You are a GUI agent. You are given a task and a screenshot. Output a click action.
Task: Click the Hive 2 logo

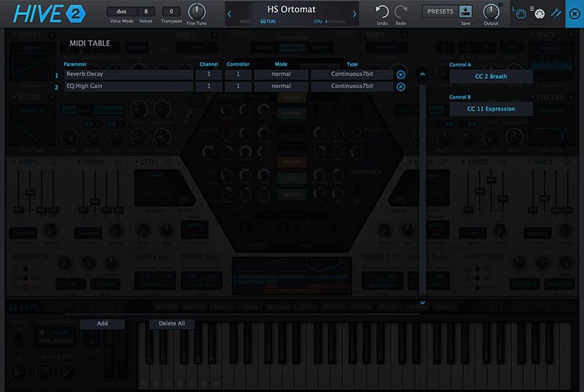click(50, 14)
